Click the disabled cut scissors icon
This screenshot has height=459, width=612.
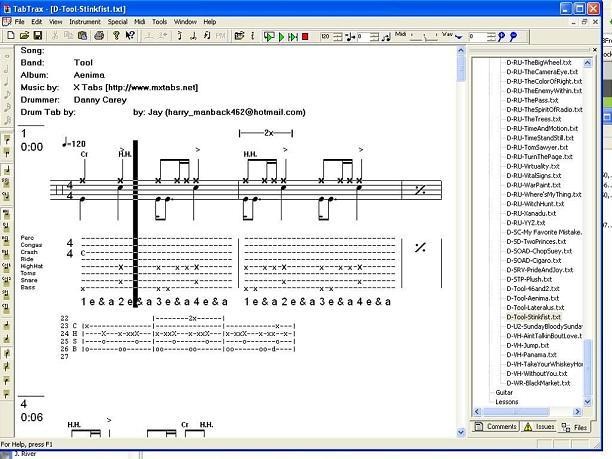point(55,36)
